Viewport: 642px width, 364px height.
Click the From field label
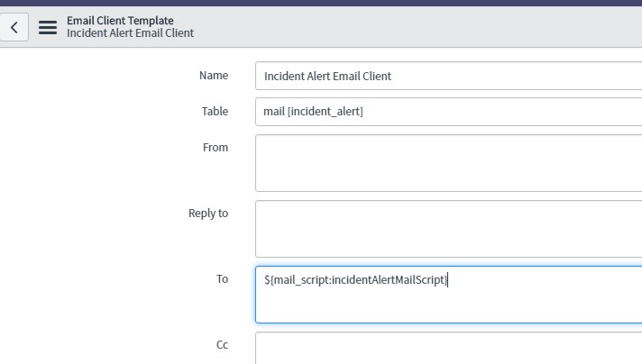pyautogui.click(x=216, y=147)
